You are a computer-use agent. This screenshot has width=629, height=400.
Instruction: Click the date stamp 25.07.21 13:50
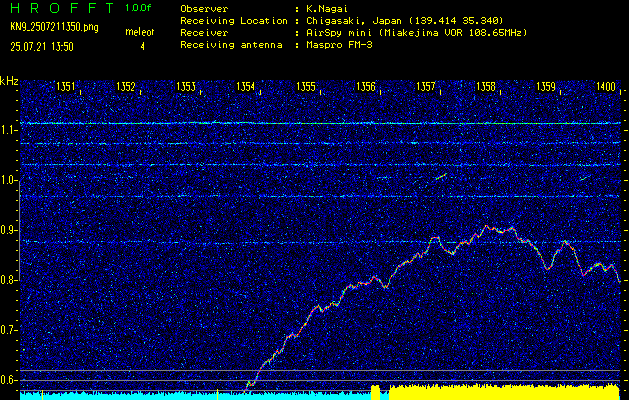coord(42,47)
